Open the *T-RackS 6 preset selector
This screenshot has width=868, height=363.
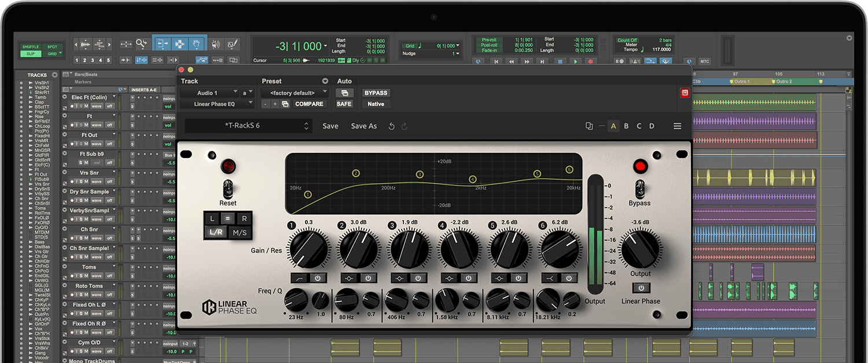(x=248, y=126)
